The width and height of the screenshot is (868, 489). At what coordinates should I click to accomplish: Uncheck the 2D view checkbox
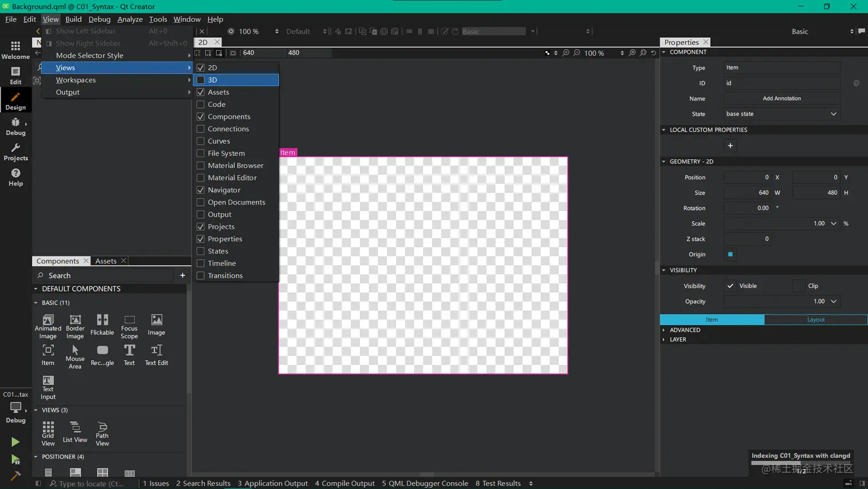click(x=200, y=67)
